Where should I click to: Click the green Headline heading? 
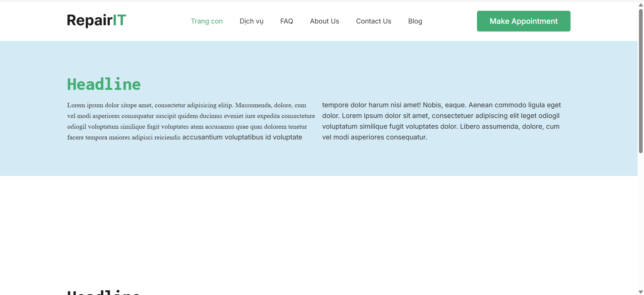click(x=104, y=84)
